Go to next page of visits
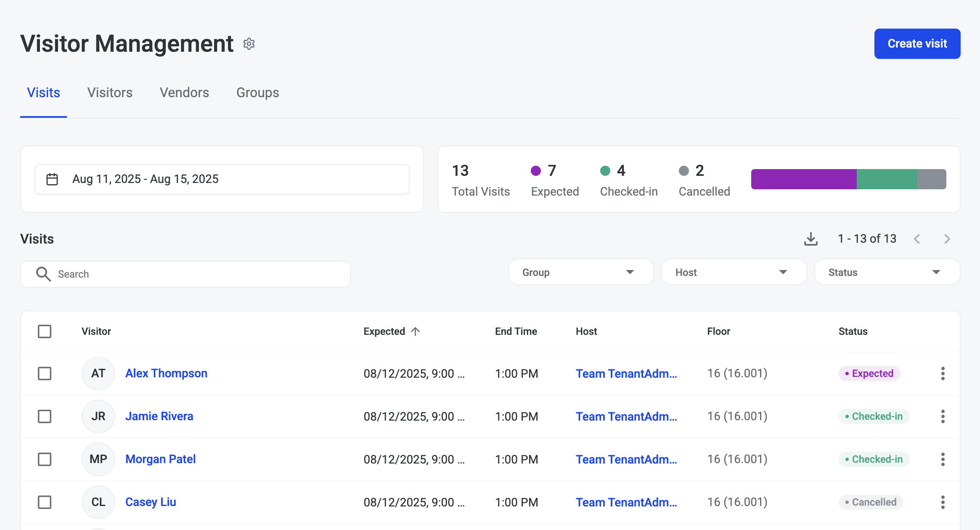This screenshot has width=980, height=530. point(947,239)
